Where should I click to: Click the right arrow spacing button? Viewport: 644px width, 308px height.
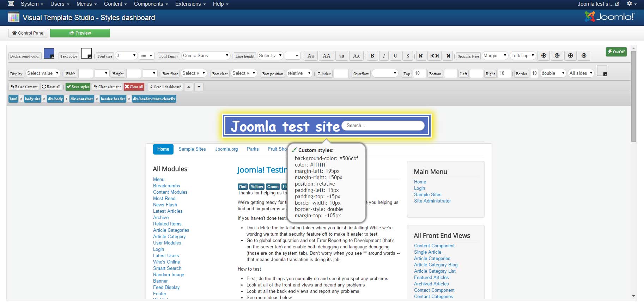584,56
